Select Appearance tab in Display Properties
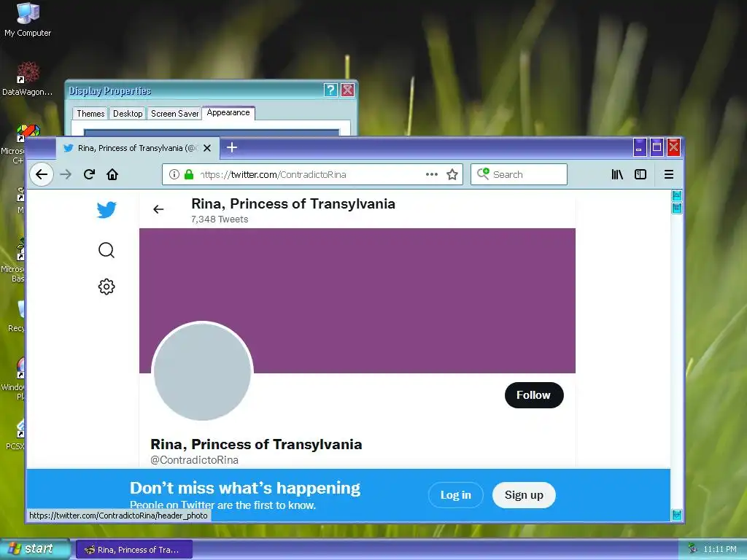Image resolution: width=747 pixels, height=560 pixels. tap(228, 112)
